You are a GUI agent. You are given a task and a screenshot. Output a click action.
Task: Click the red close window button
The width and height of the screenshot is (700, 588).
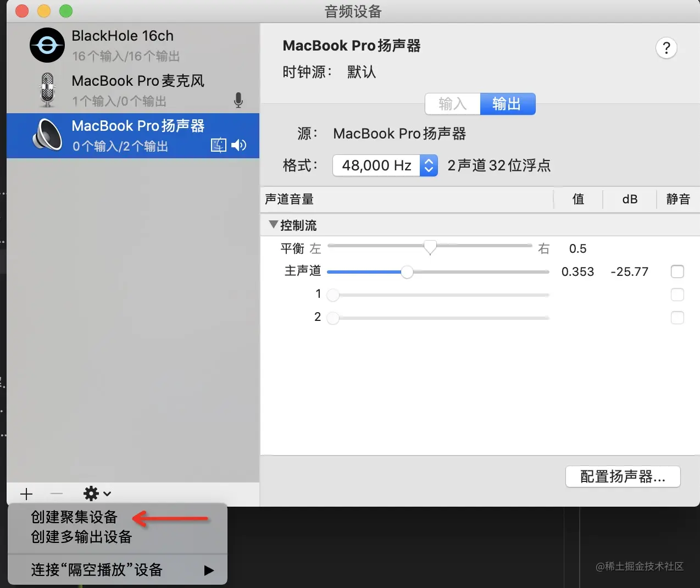click(x=22, y=11)
